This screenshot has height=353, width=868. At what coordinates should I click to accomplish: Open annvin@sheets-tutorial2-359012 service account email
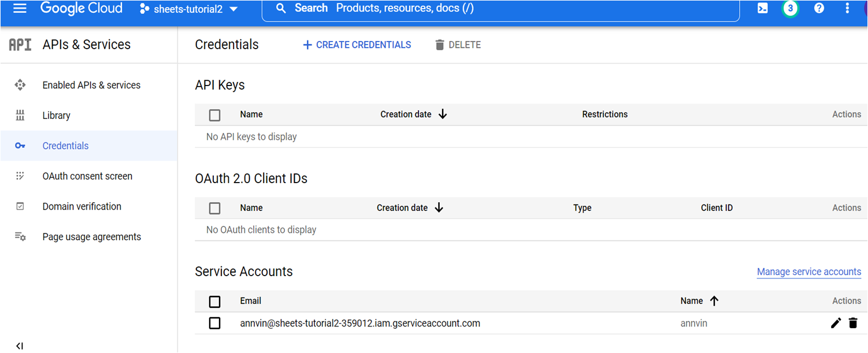tap(360, 324)
